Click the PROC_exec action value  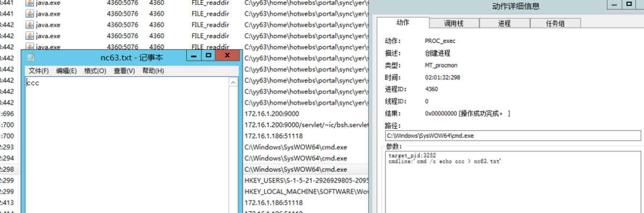440,41
